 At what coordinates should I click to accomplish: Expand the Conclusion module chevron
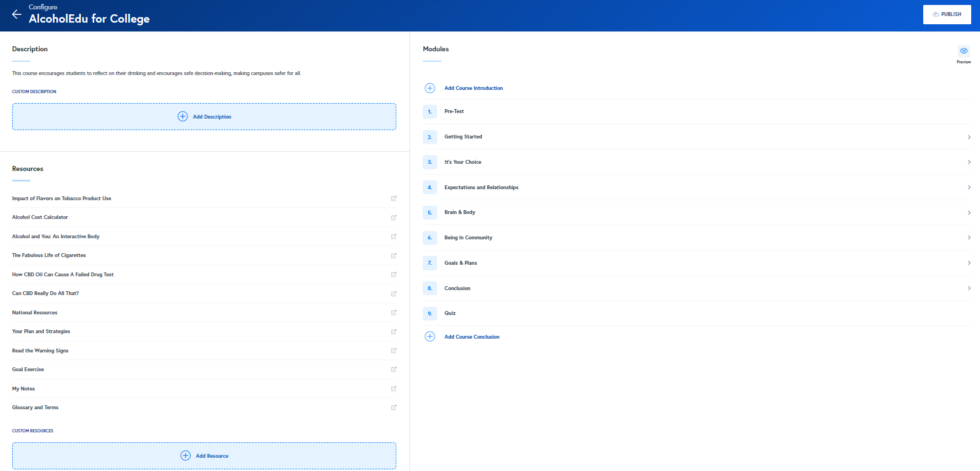(x=969, y=288)
